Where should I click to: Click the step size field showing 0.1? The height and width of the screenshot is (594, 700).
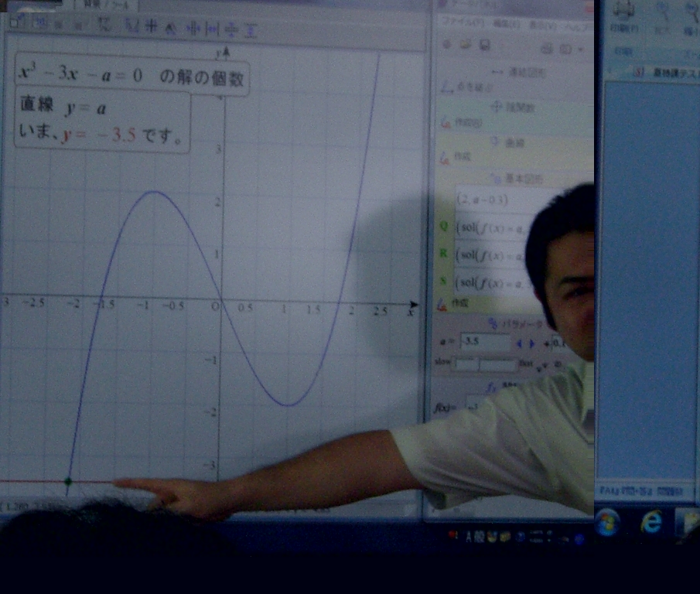point(559,343)
